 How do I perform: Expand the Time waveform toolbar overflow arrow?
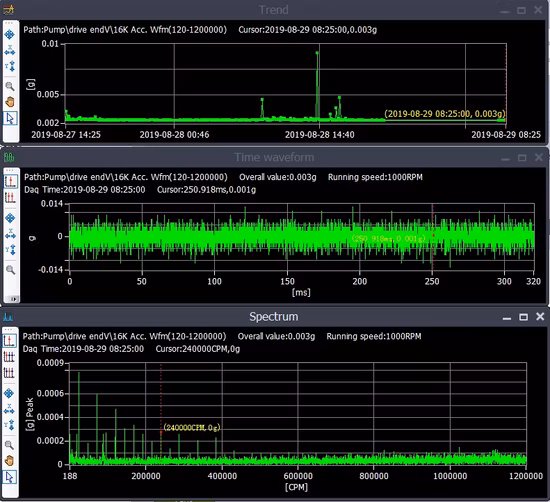14,299
